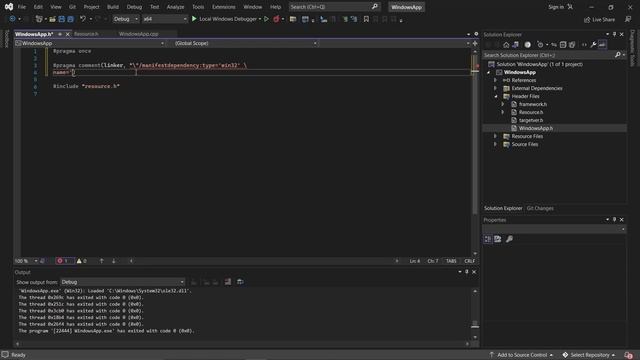Click the Live Share button
640x360 pixels.
coord(599,20)
